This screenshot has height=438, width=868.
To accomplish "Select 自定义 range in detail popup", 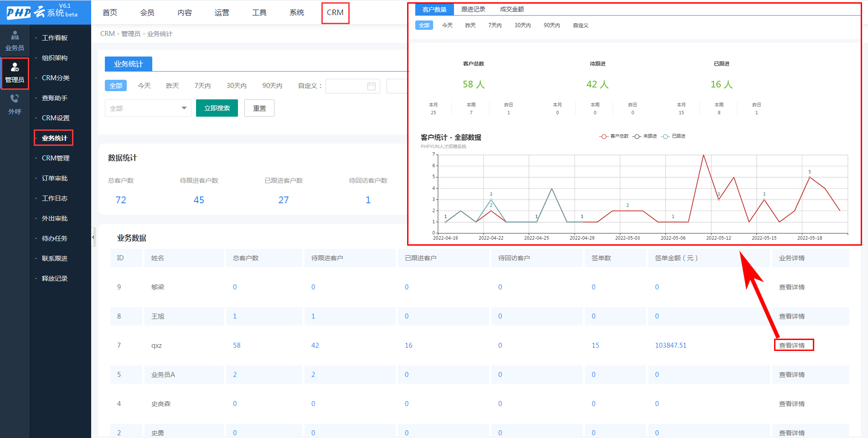I will click(x=581, y=26).
